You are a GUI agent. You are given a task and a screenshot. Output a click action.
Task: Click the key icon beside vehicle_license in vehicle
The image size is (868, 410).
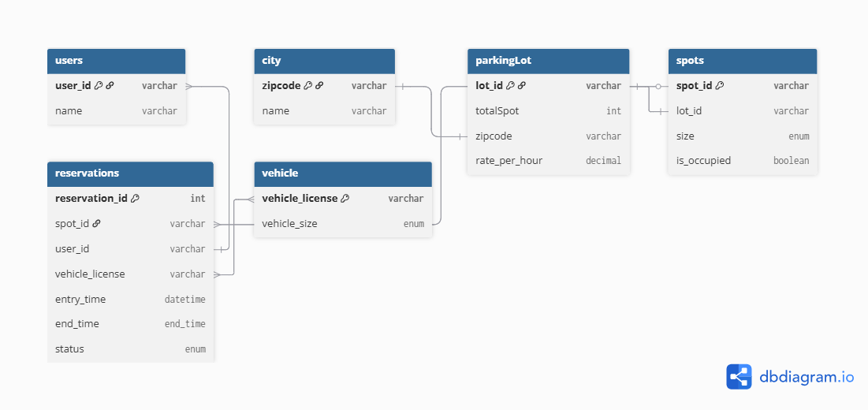click(x=345, y=199)
